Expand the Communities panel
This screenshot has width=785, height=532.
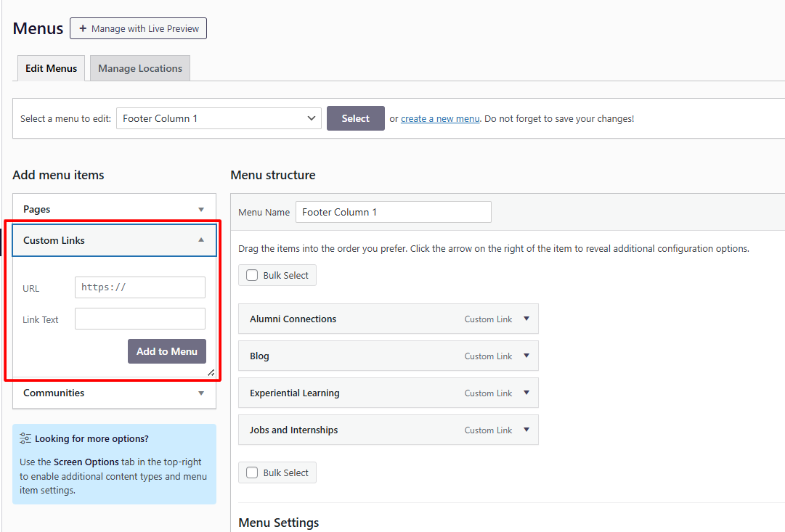[x=201, y=393]
